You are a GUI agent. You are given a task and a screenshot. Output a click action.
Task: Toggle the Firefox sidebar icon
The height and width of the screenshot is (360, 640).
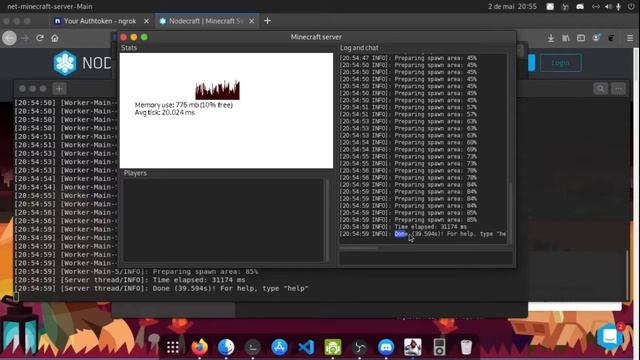point(581,38)
